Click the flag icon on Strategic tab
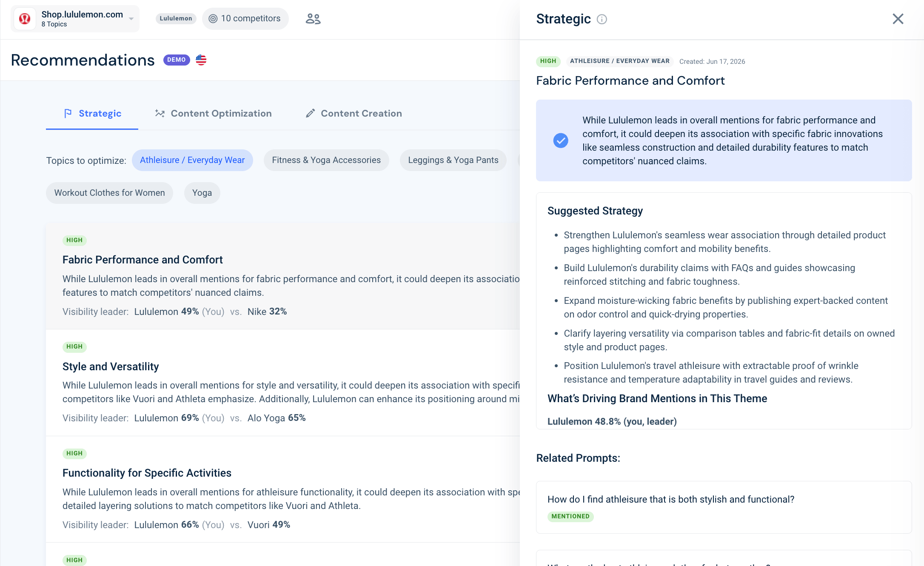The image size is (924, 566). pos(68,114)
